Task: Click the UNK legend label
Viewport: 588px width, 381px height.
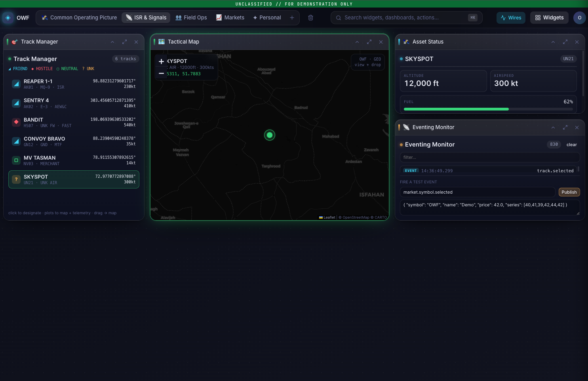Action: pyautogui.click(x=88, y=69)
